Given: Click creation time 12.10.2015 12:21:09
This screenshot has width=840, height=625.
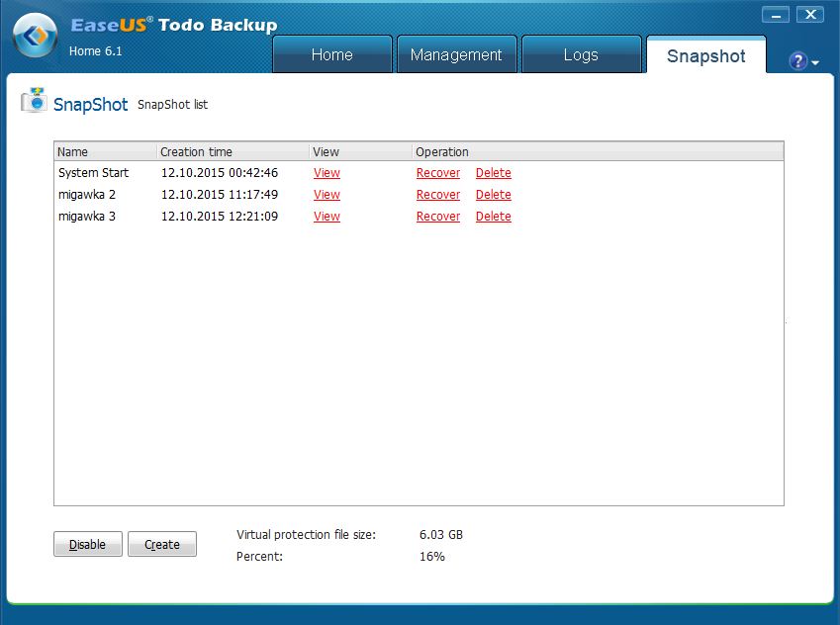Looking at the screenshot, I should tap(220, 217).
